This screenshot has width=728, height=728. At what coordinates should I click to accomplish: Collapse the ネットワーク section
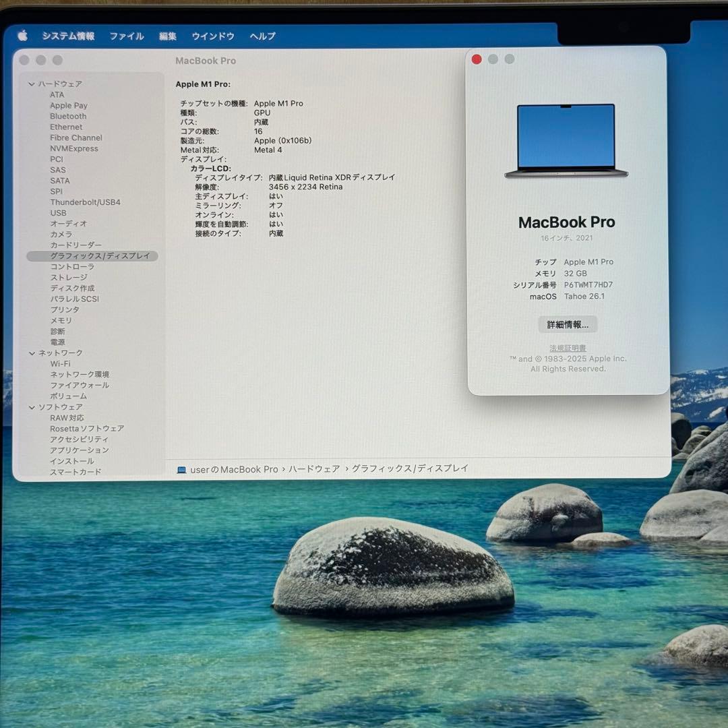[x=31, y=353]
